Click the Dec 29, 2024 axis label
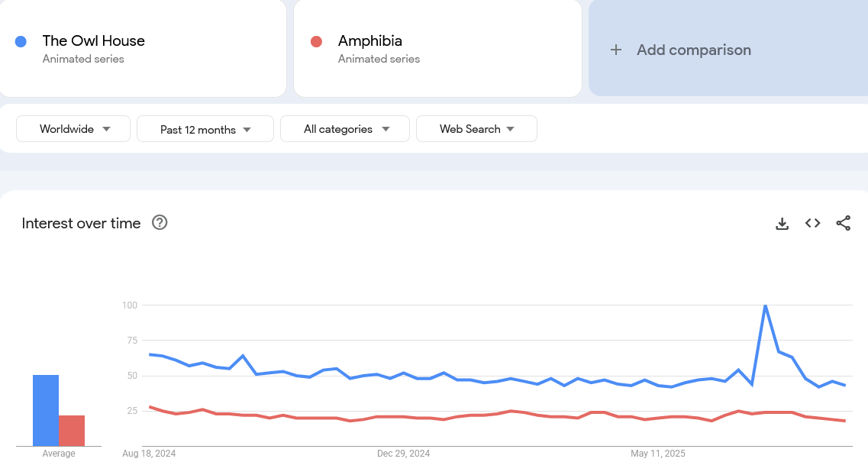 pos(404,454)
